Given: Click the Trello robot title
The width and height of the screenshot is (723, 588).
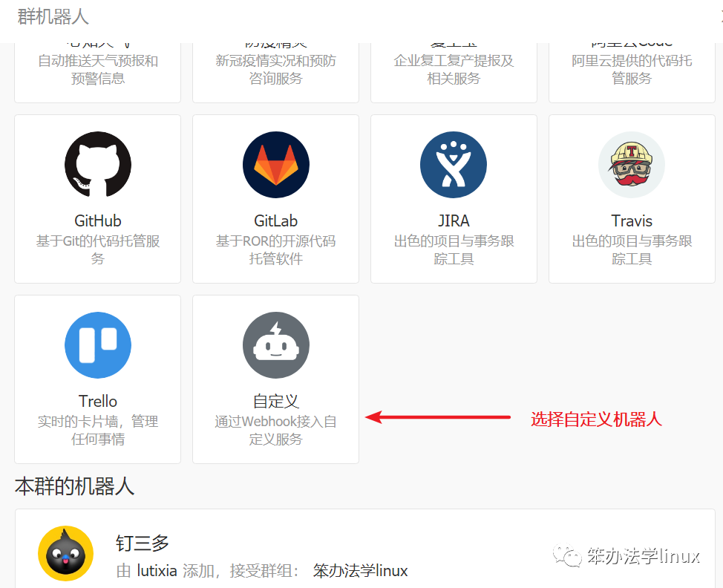Looking at the screenshot, I should (x=98, y=401).
